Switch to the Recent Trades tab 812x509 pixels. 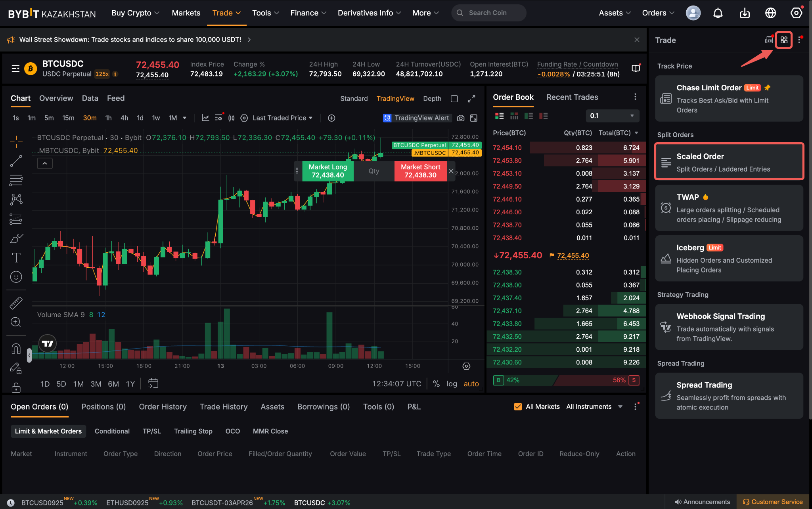[572, 97]
